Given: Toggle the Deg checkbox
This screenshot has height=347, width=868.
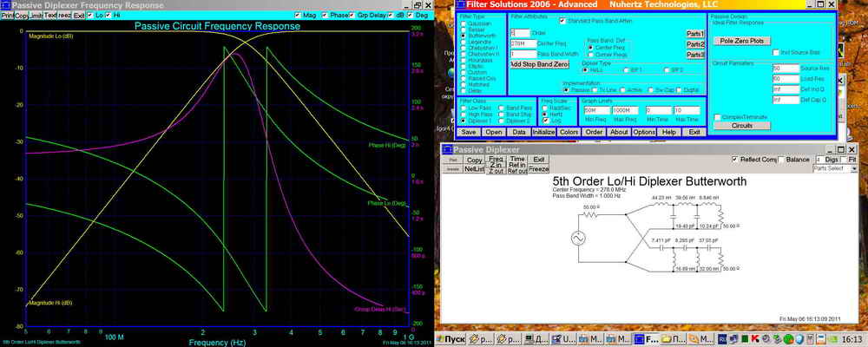Looking at the screenshot, I should pos(410,16).
